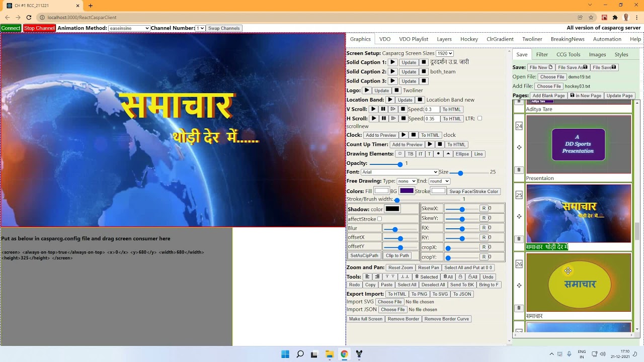Screen dimensions: 644x362
Task: Click the Connect button
Action: click(x=11, y=28)
